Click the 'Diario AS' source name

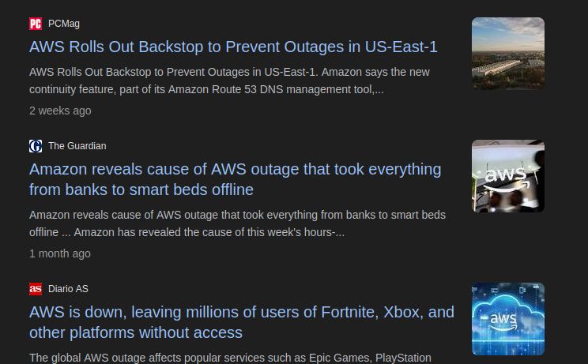(68, 289)
